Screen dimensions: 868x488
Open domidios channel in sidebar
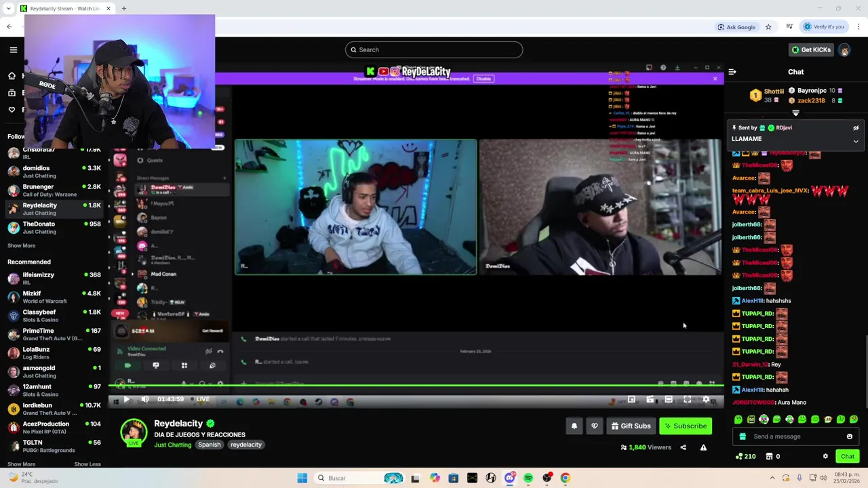[x=54, y=171]
